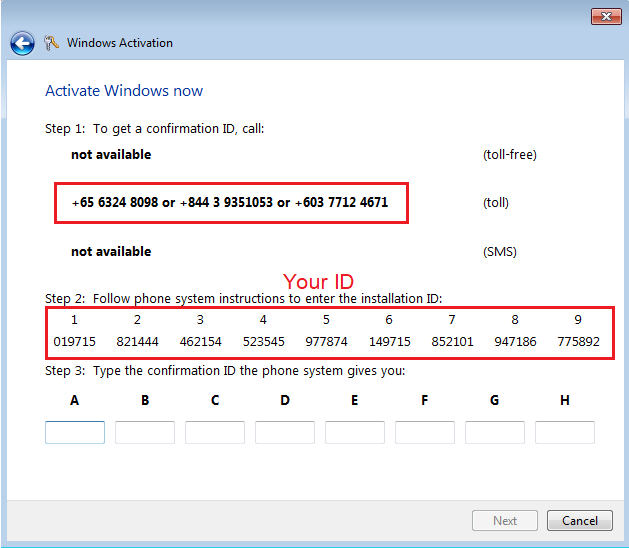Screen dimensions: 629x548
Task: Click the Windows Activation keys icon
Action: (51, 43)
